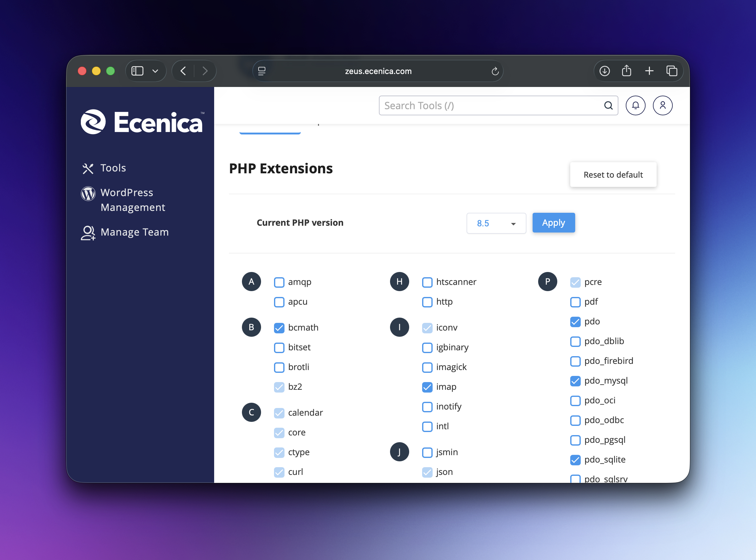Screen dimensions: 756x560
Task: Show the tab overview icon
Action: 671,71
